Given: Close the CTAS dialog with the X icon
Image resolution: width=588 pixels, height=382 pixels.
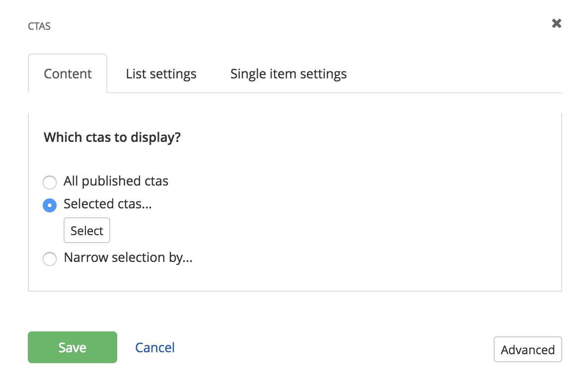Looking at the screenshot, I should (556, 23).
